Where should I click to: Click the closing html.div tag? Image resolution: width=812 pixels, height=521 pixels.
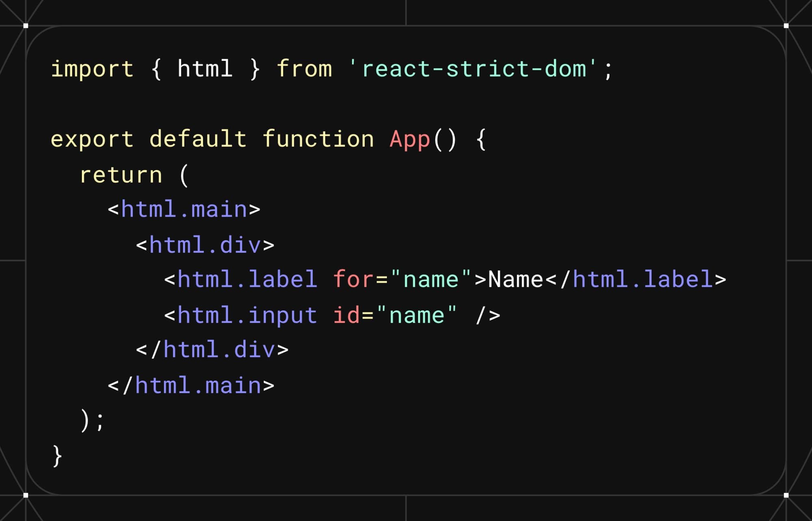click(x=212, y=350)
